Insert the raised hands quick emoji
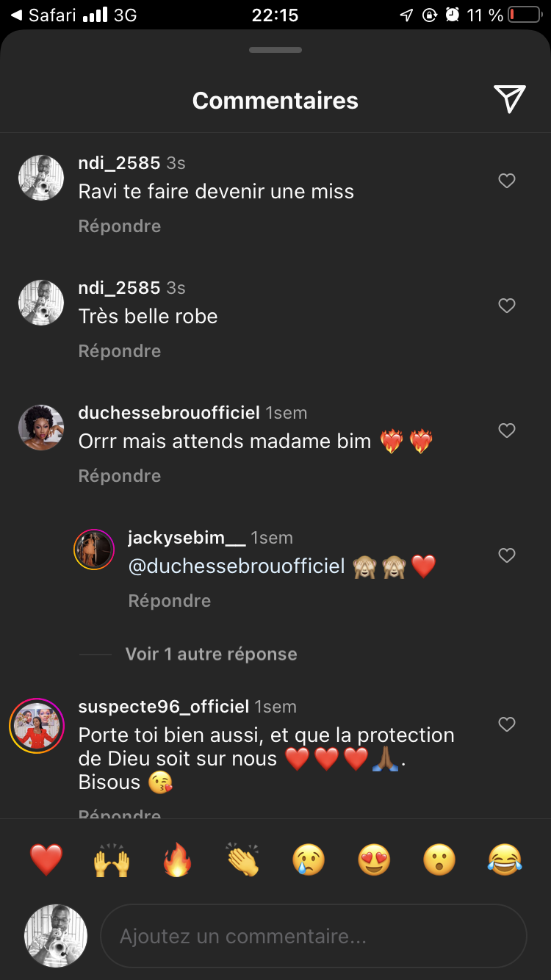This screenshot has width=551, height=980. [x=112, y=859]
